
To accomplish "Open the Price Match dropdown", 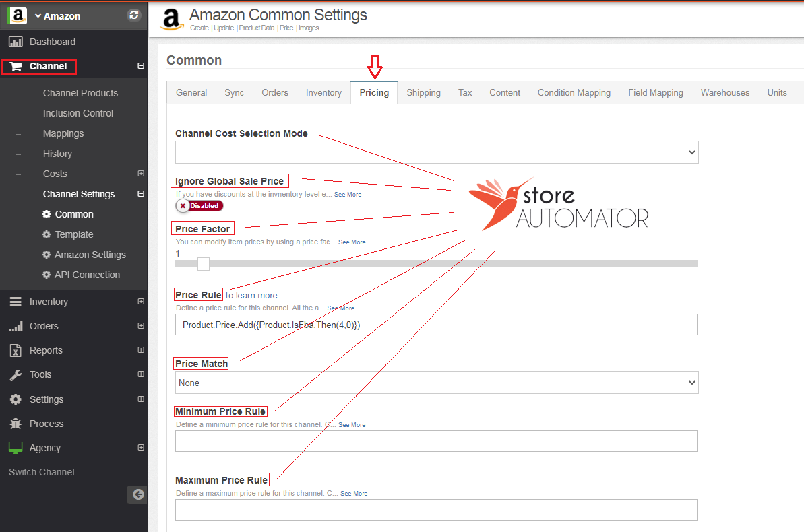I will (x=437, y=383).
